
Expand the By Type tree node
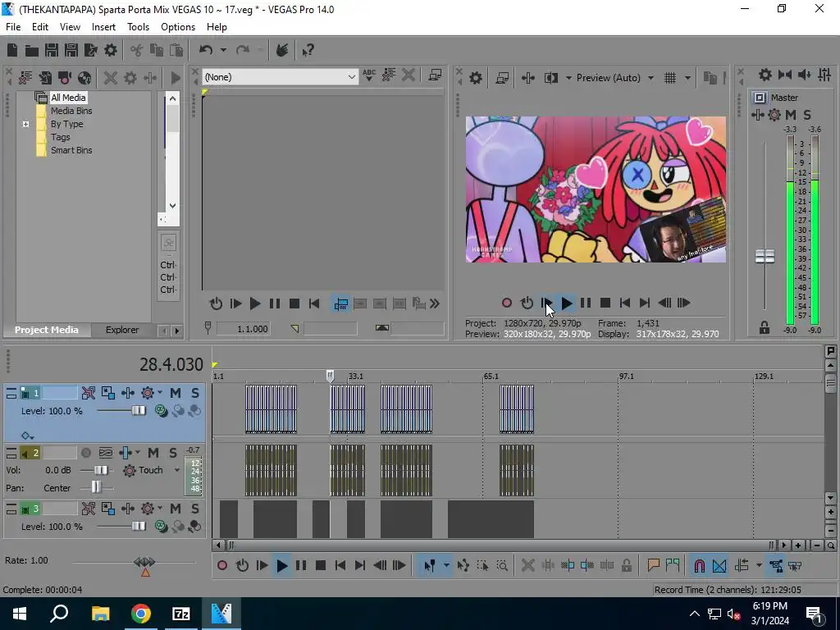tap(25, 125)
